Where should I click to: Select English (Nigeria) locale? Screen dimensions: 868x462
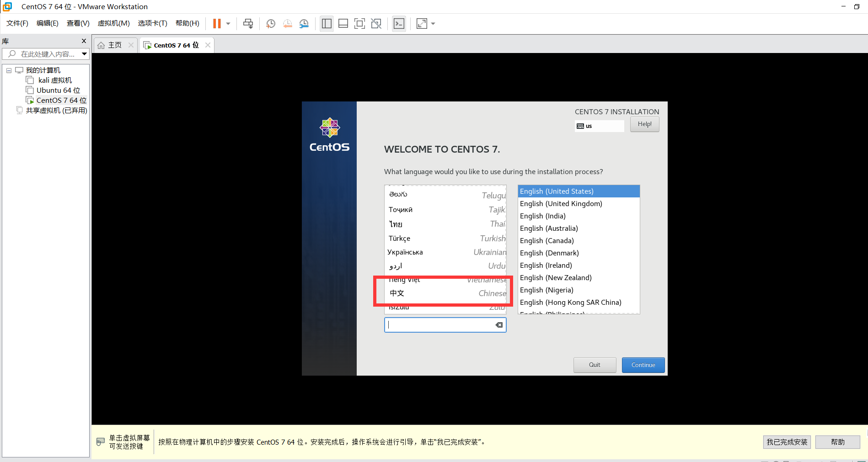(579, 290)
